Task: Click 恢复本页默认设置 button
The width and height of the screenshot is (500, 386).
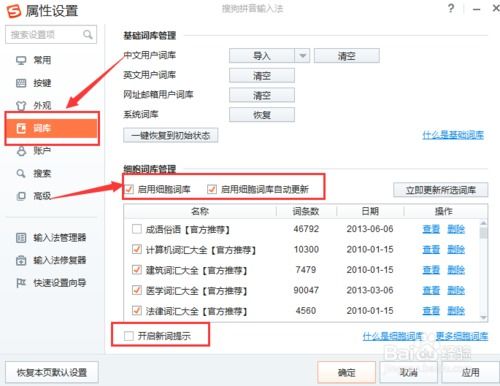Action: point(52,372)
